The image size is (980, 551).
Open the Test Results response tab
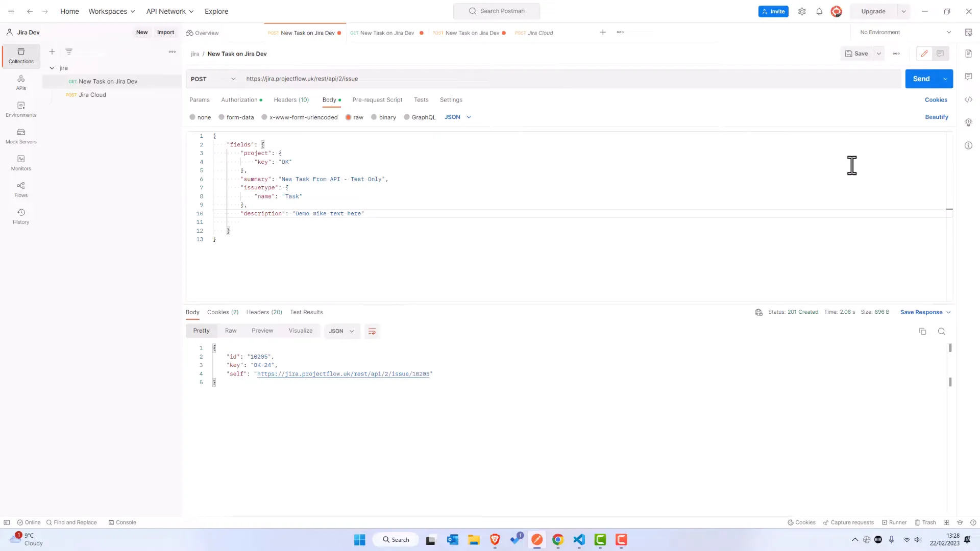[x=306, y=312]
